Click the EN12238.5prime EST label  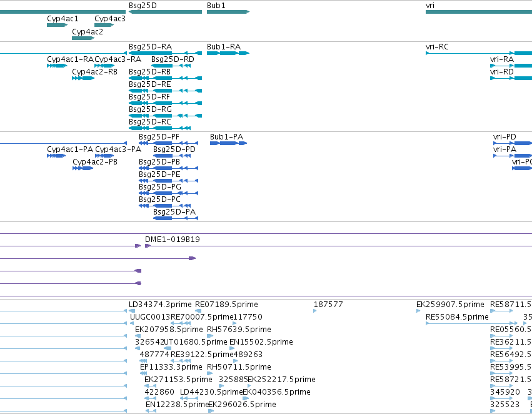[177, 405]
